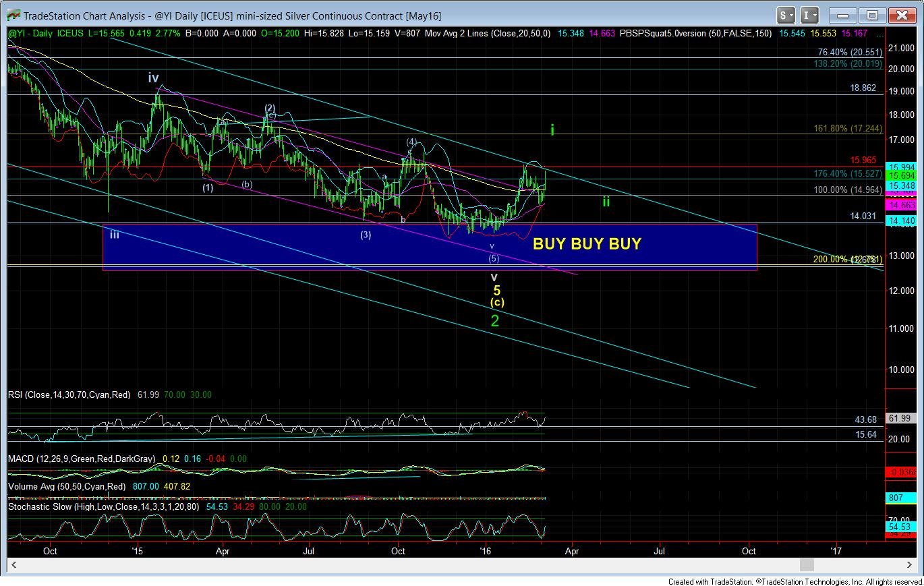The height and width of the screenshot is (586, 924).
Task: Click the 14.031 price level label
Action: tap(863, 216)
